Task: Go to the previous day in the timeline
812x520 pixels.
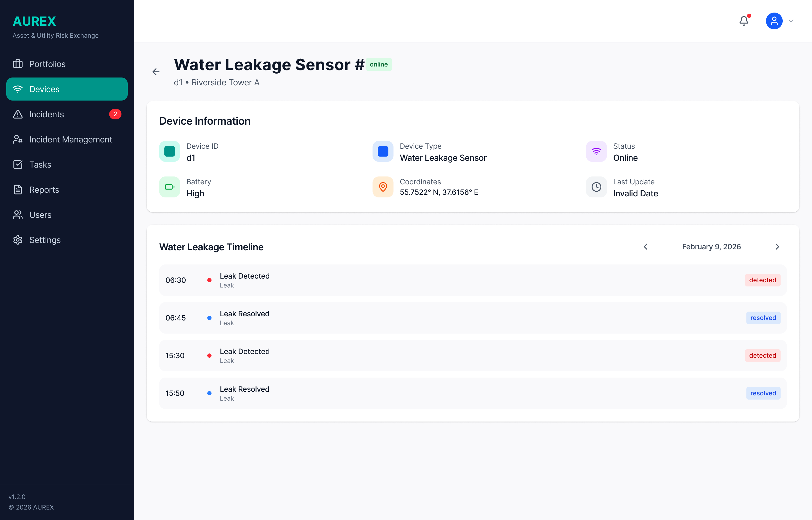Action: (646, 246)
